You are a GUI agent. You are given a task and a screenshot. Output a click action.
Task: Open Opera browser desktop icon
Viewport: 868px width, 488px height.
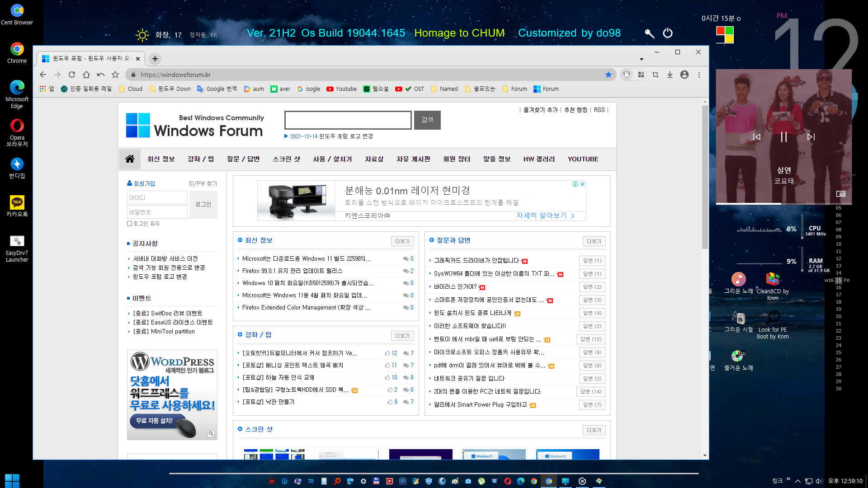click(17, 133)
